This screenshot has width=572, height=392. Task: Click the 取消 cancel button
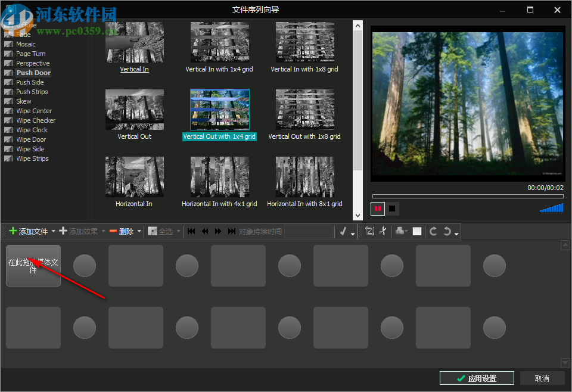click(542, 378)
